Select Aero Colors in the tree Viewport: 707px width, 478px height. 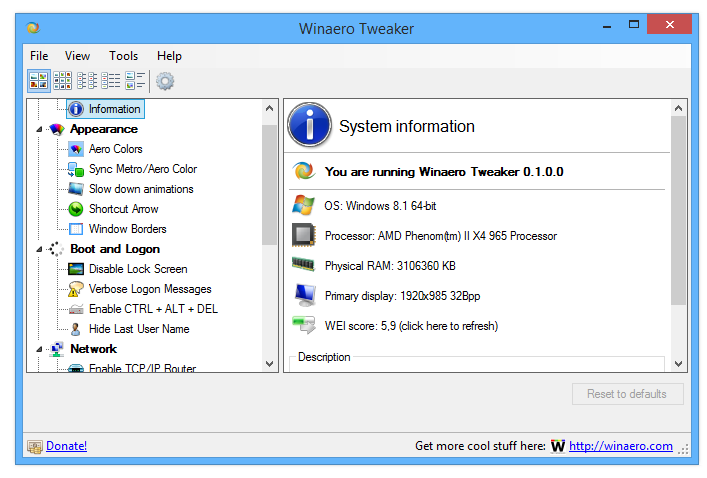pos(115,149)
